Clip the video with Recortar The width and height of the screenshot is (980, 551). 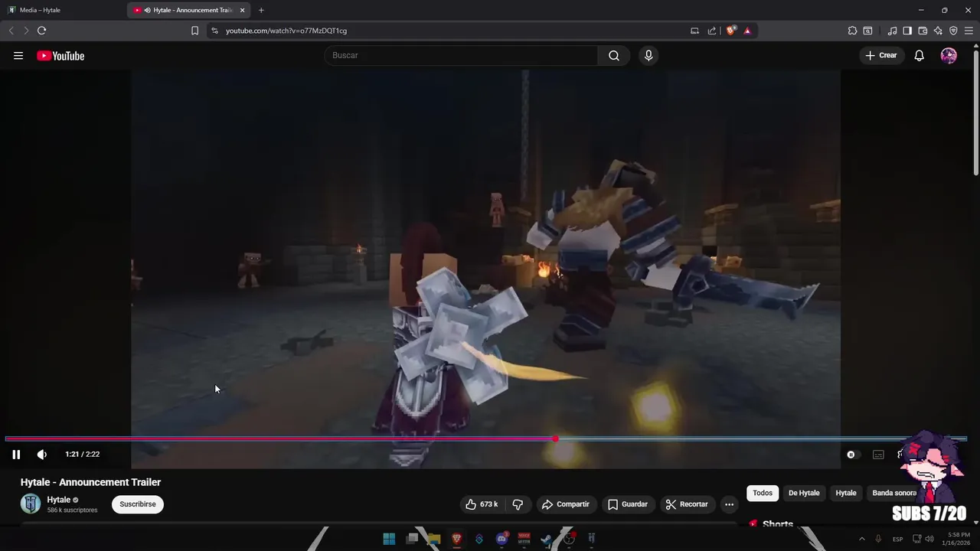(x=687, y=504)
